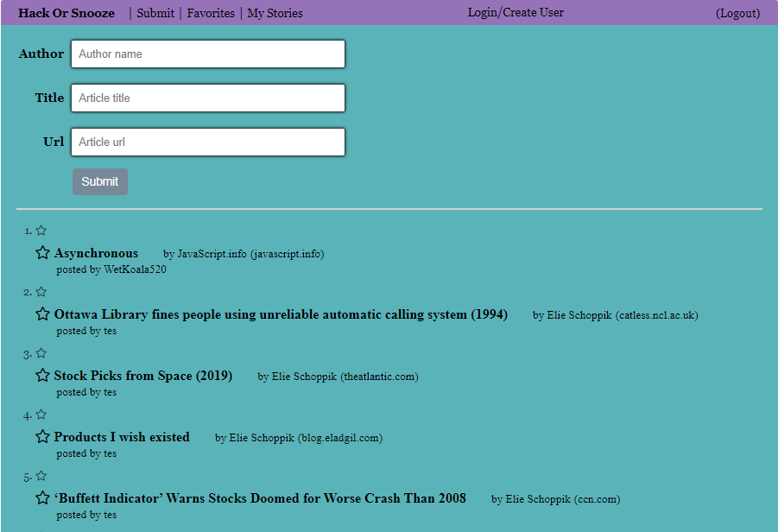This screenshot has width=778, height=532.
Task: Select the star next to item 3
Action: click(41, 352)
